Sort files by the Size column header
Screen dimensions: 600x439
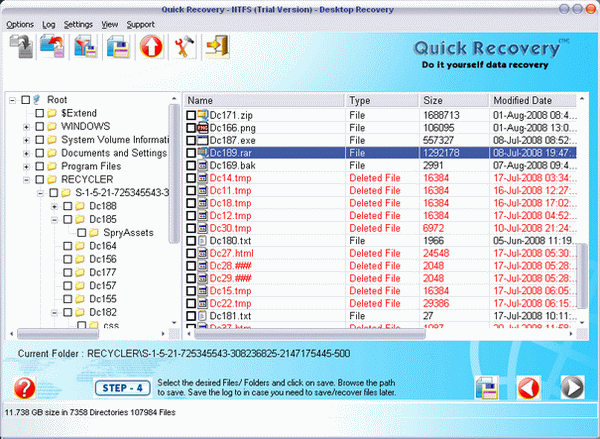(453, 101)
